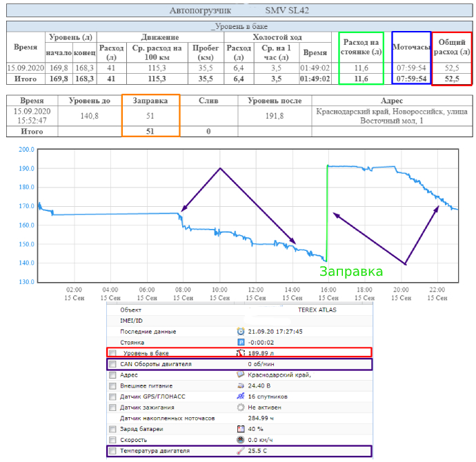Viewport: 476px width, 462px height.
Task: Tick the CAN Обороты двигателя checkbox
Action: point(113,363)
